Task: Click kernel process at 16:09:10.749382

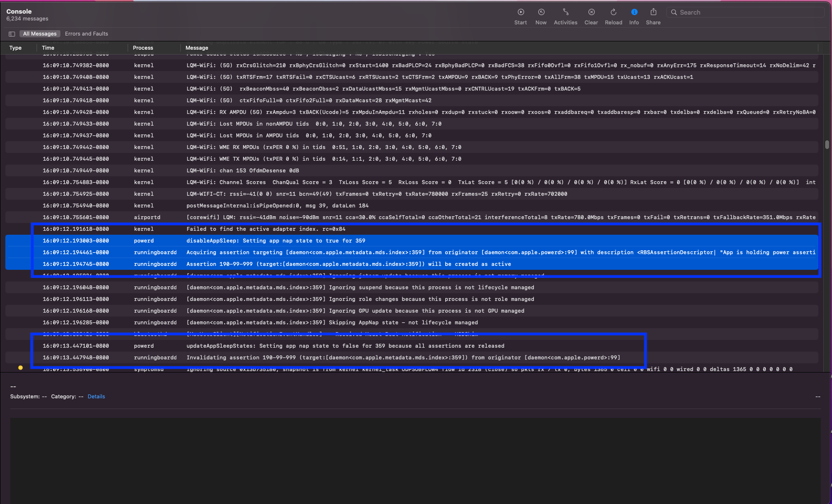Action: click(144, 65)
